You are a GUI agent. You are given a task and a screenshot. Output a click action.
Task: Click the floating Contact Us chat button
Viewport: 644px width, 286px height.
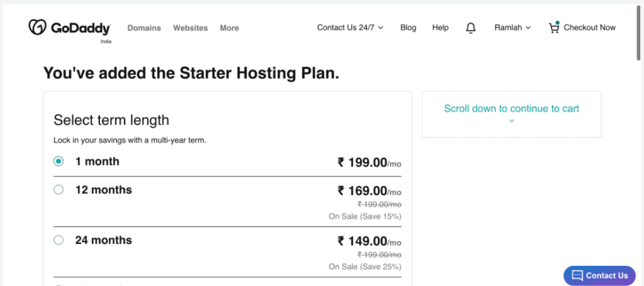(599, 275)
